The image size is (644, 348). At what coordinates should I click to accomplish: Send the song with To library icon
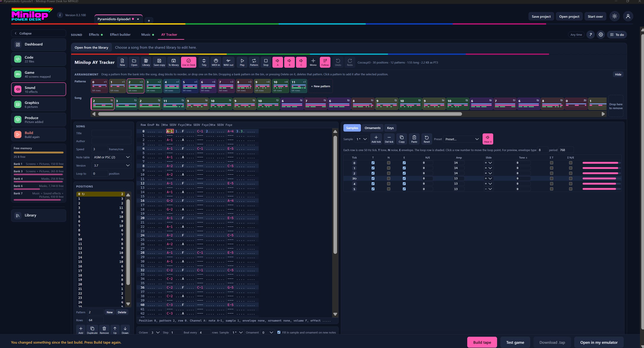coord(173,62)
